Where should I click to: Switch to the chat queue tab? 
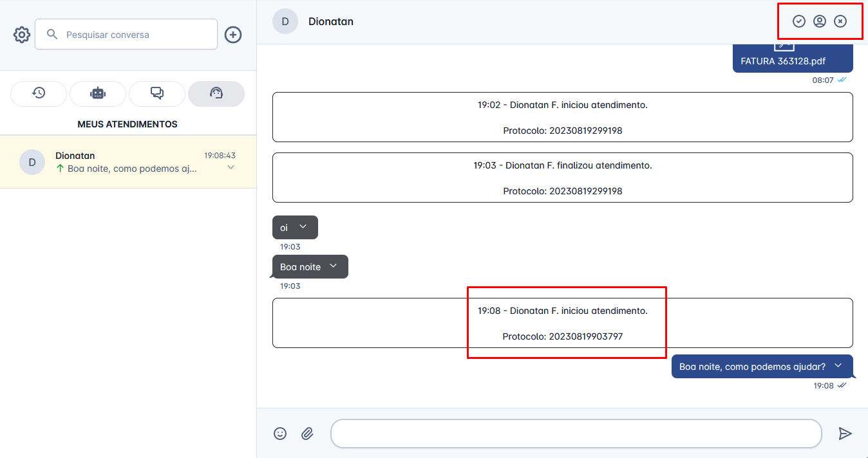(157, 93)
